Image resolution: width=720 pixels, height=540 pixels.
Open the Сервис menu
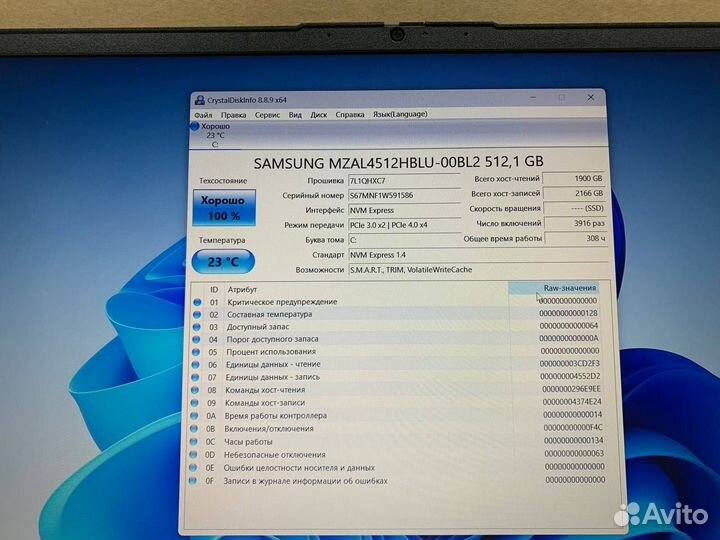coord(267,115)
